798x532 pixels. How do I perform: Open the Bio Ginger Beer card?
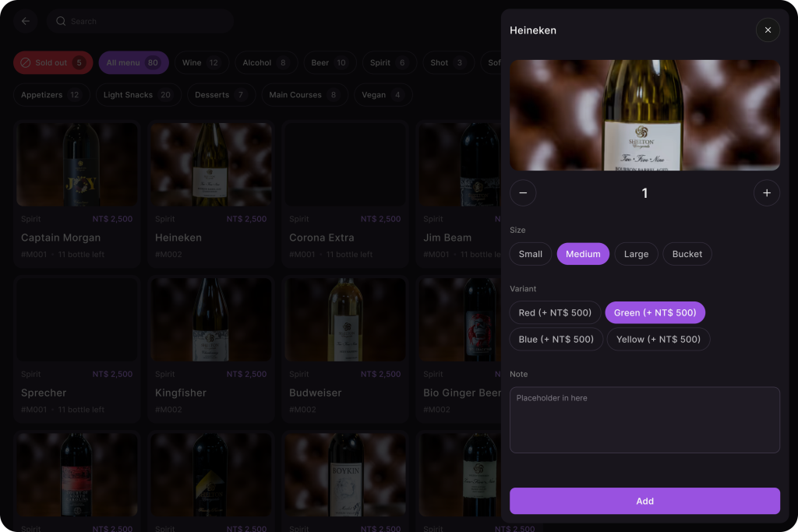(460, 349)
